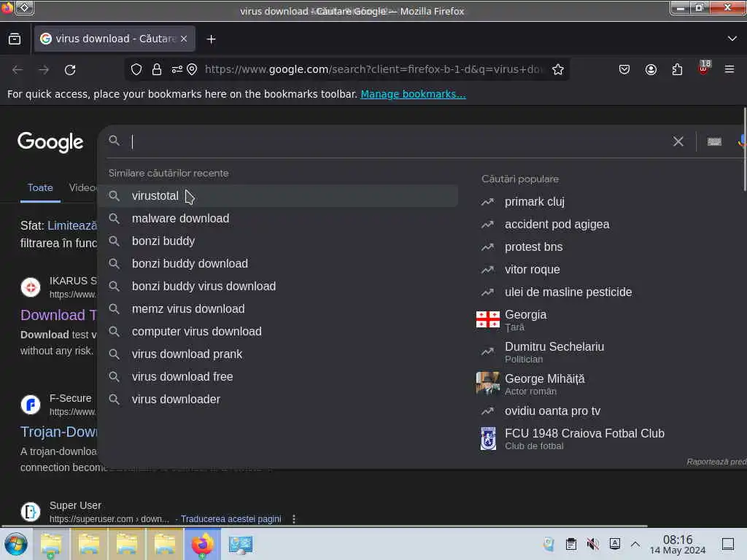
Task: Open a new tab
Action: pyautogui.click(x=211, y=39)
